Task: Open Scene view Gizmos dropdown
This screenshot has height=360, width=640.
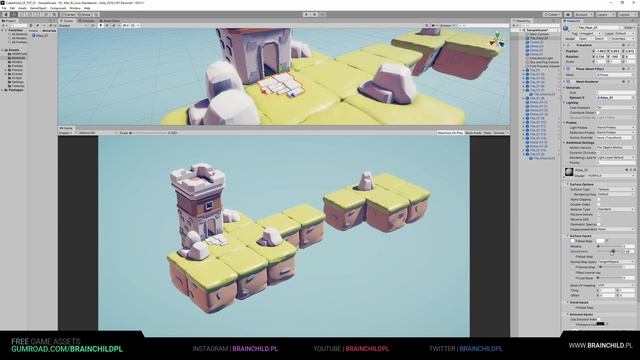Action: pyautogui.click(x=448, y=25)
